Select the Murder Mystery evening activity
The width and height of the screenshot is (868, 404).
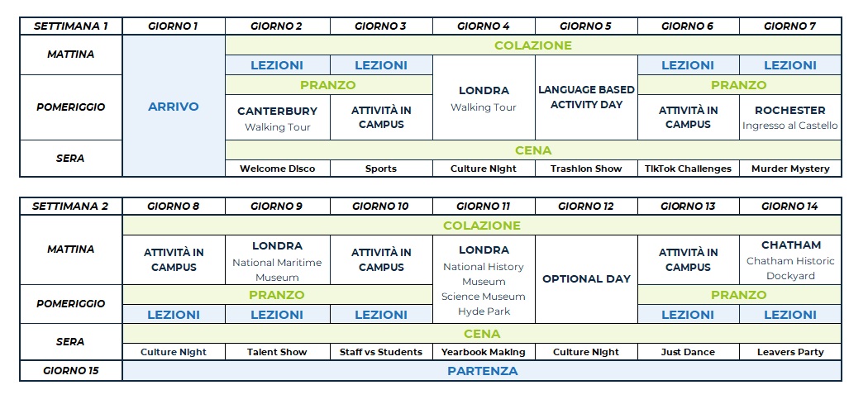[x=789, y=169]
